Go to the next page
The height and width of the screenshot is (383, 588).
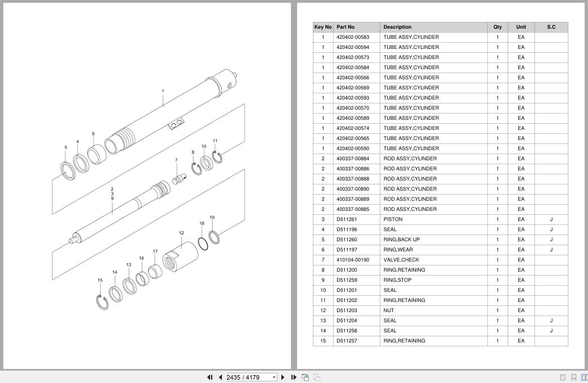coord(283,377)
